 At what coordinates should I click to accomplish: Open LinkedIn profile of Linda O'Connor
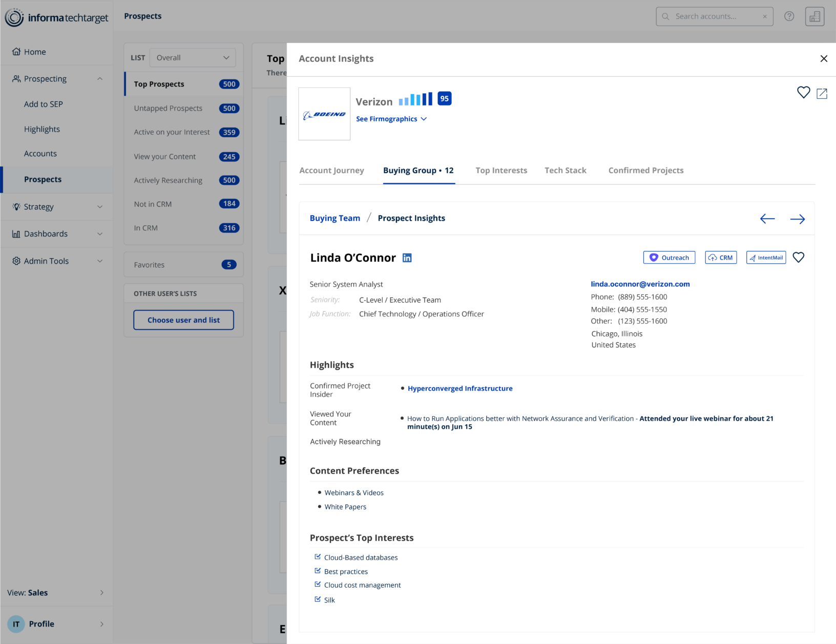(x=407, y=258)
